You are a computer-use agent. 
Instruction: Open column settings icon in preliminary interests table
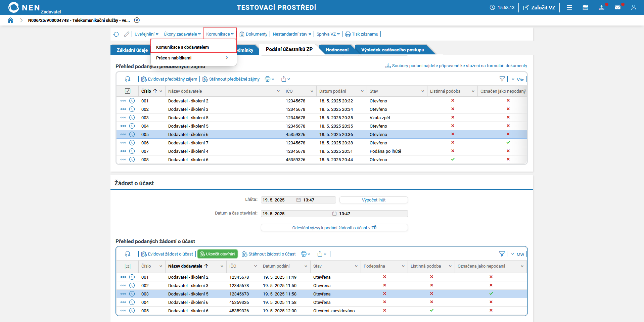(128, 91)
